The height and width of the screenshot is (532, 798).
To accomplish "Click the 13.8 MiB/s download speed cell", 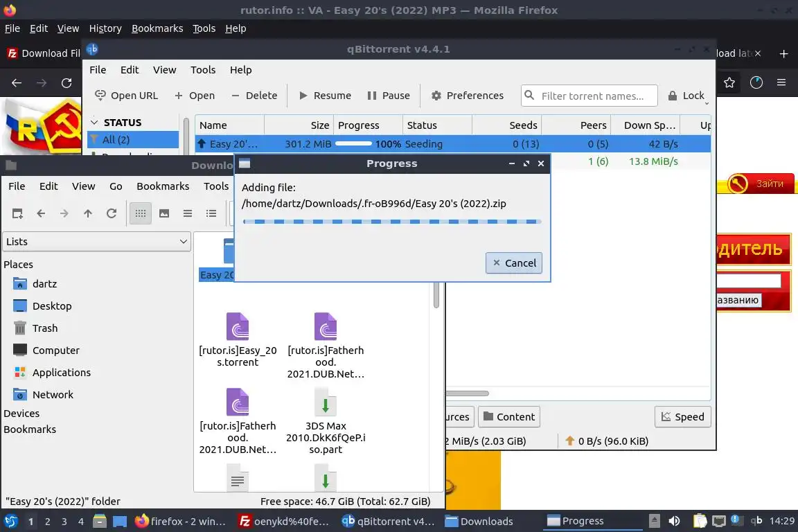I will coord(653,161).
